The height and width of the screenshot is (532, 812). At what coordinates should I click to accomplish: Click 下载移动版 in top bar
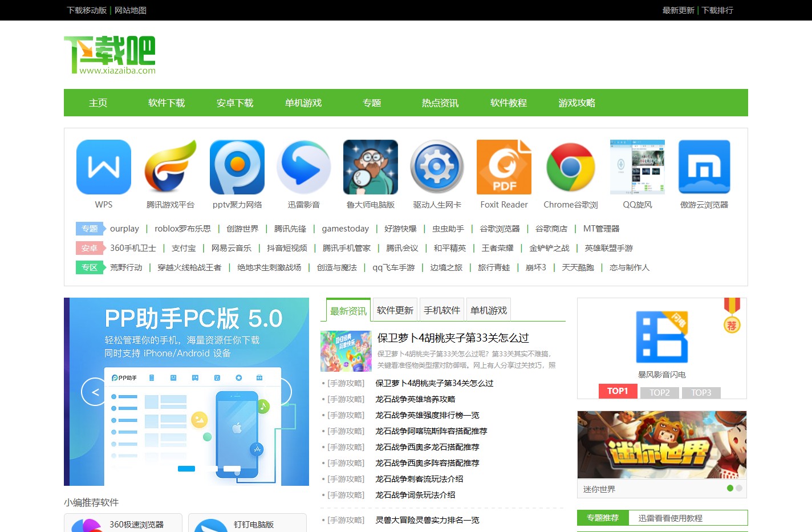tap(87, 10)
